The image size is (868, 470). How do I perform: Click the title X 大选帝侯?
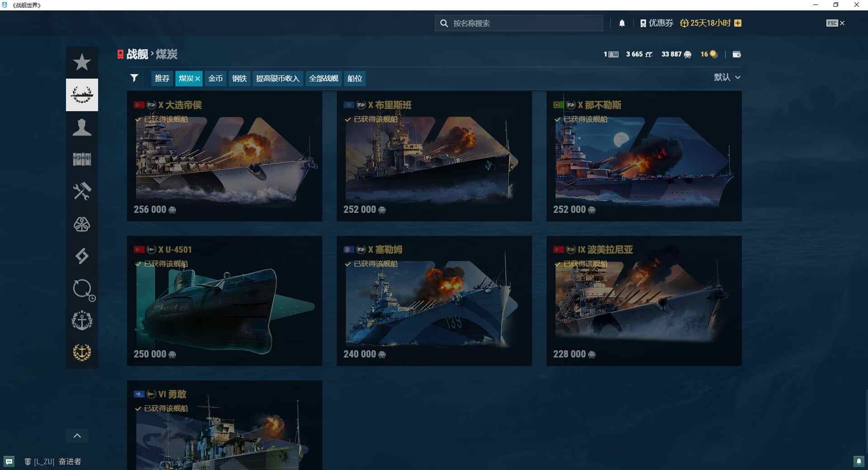click(x=180, y=105)
